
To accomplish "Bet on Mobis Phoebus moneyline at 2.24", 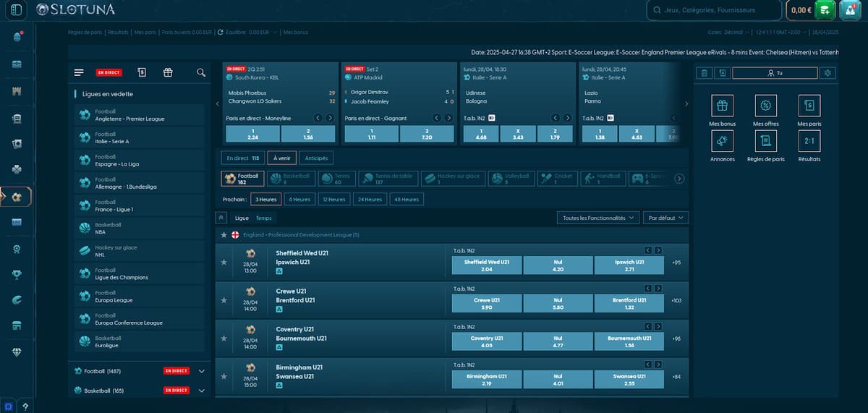I will (x=252, y=133).
